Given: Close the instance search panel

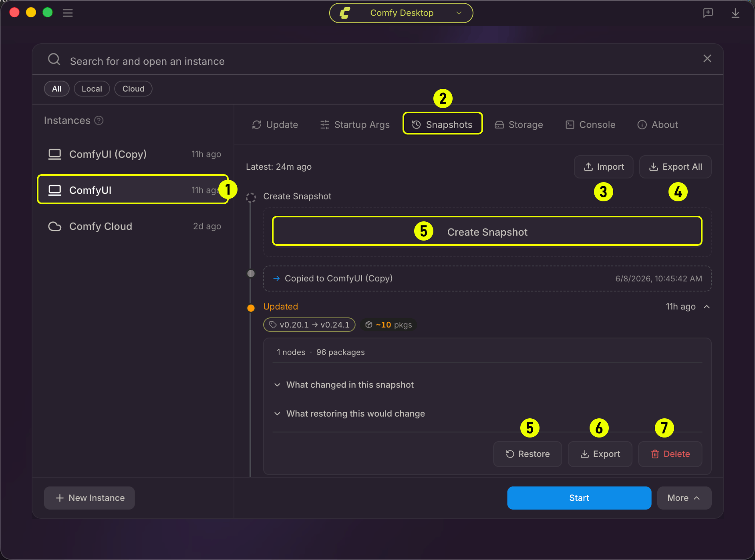Looking at the screenshot, I should 707,58.
